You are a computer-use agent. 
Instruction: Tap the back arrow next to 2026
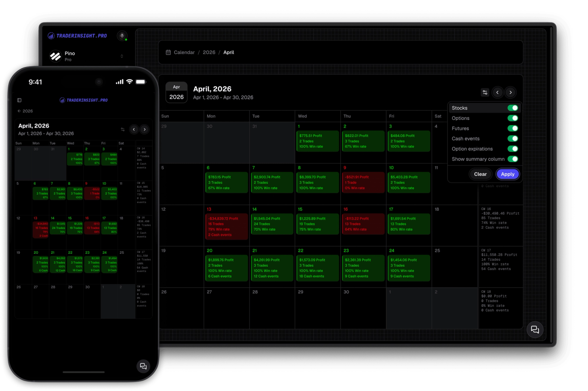(x=19, y=111)
